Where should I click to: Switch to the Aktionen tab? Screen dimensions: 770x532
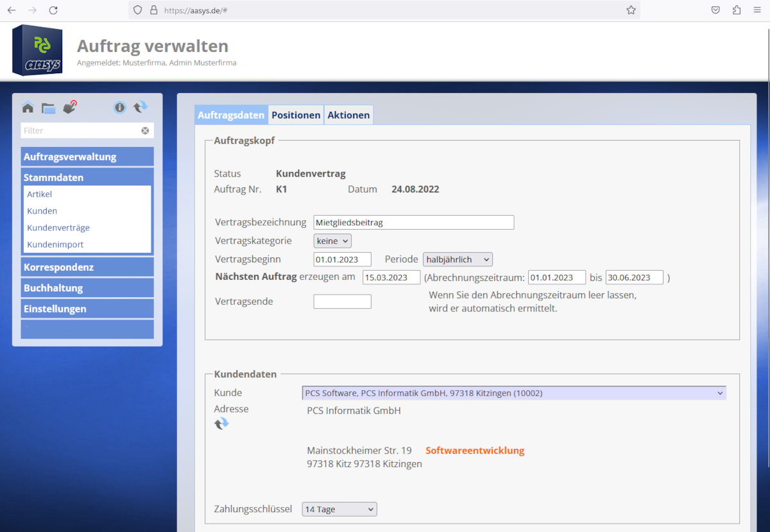click(348, 115)
